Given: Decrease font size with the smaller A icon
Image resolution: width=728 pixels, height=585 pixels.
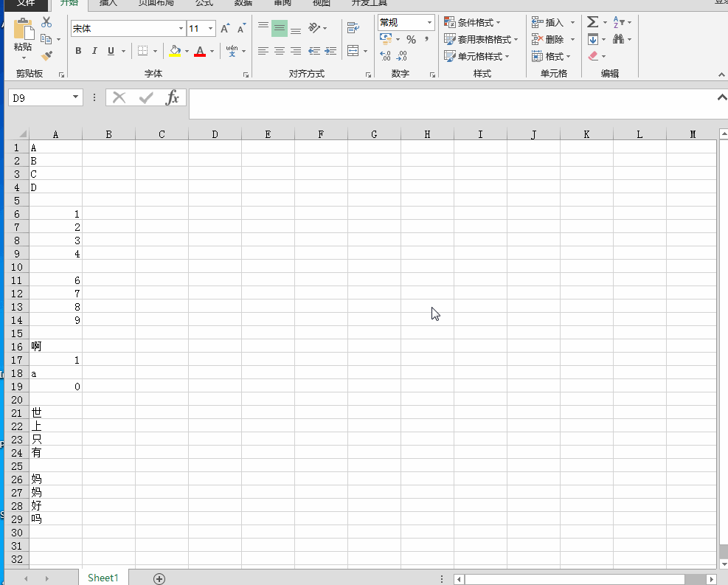Looking at the screenshot, I should 241,29.
